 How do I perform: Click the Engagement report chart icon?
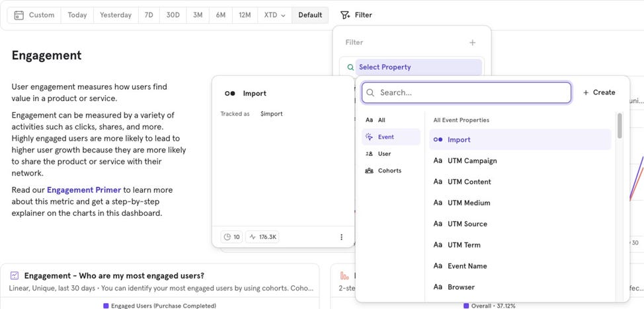[15, 276]
